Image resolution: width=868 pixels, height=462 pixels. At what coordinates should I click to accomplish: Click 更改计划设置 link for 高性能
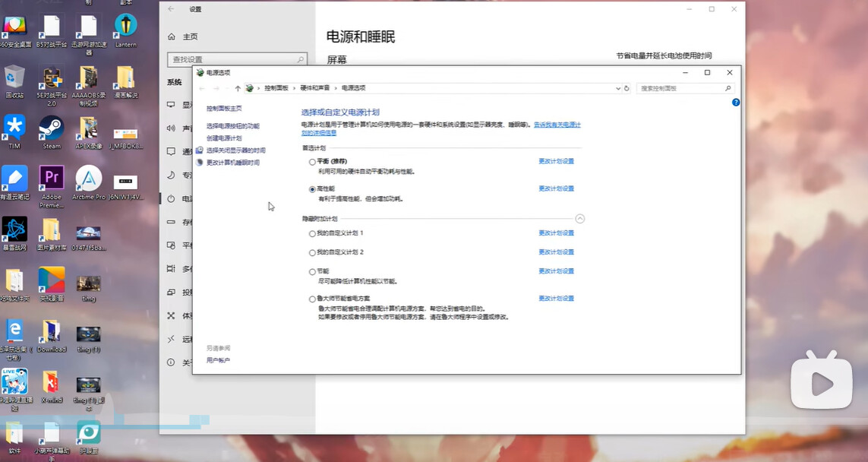(x=557, y=188)
